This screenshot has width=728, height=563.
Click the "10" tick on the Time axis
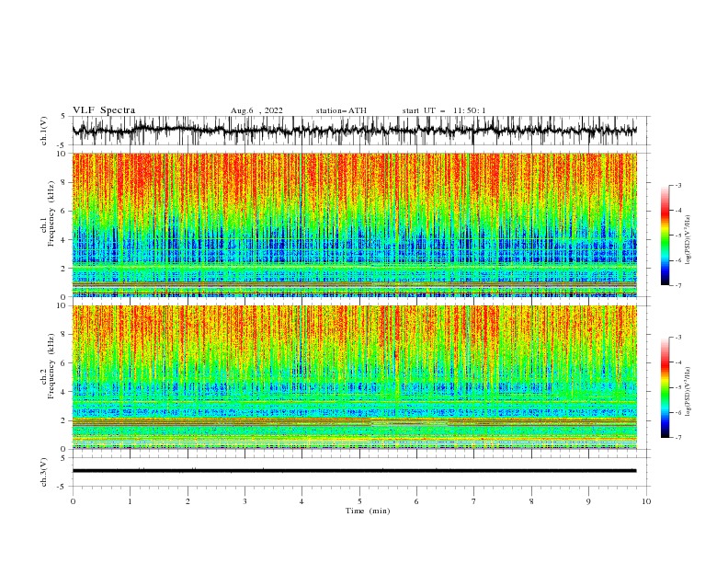tap(646, 501)
